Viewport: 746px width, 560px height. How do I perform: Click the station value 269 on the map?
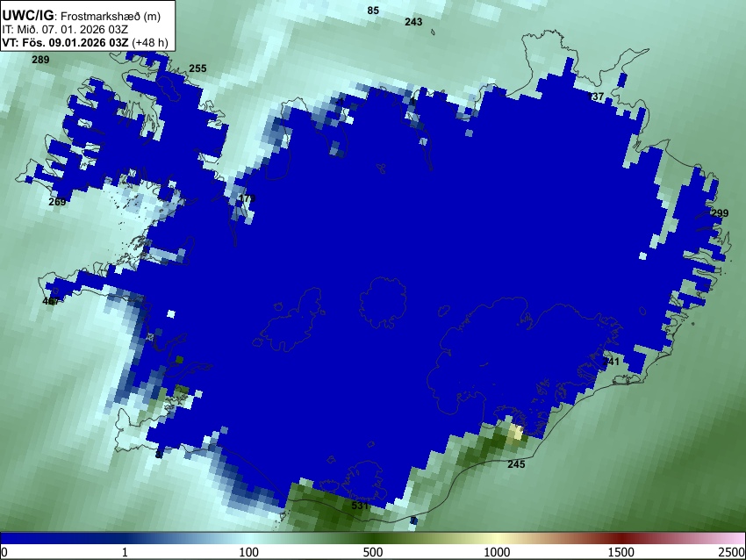pyautogui.click(x=57, y=202)
